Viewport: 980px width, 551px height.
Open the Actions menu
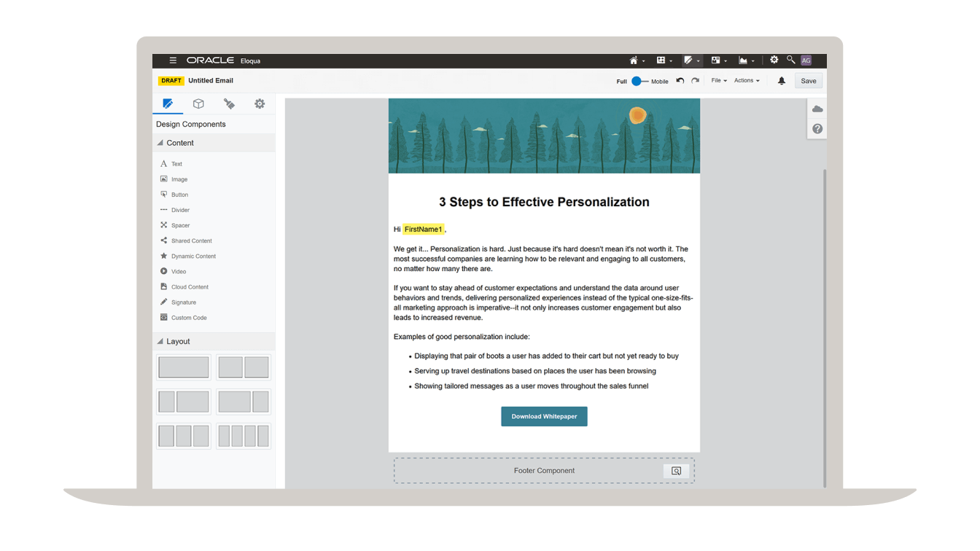746,80
